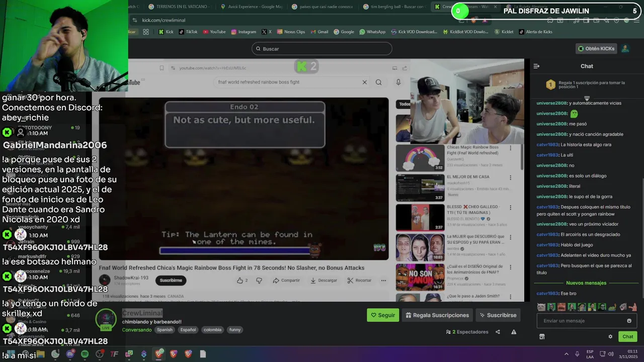Open the Kick VOD Download bookmark
This screenshot has height=362, width=644.
[414, 32]
